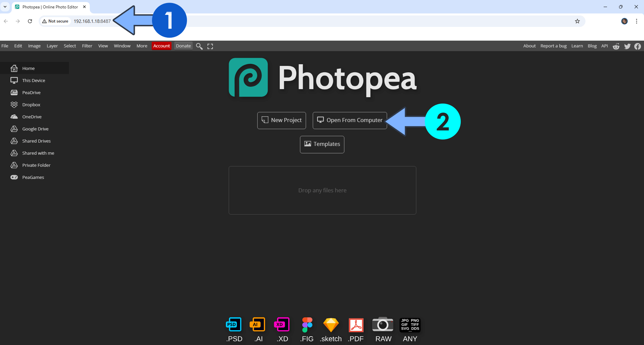
Task: Open the Edit menu
Action: [x=18, y=46]
